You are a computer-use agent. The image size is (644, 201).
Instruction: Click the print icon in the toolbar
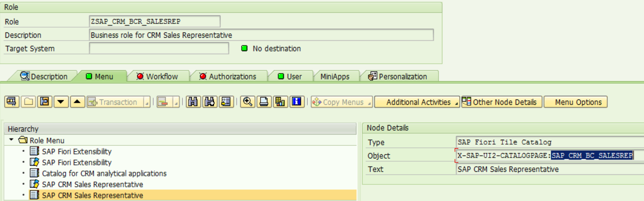point(264,102)
